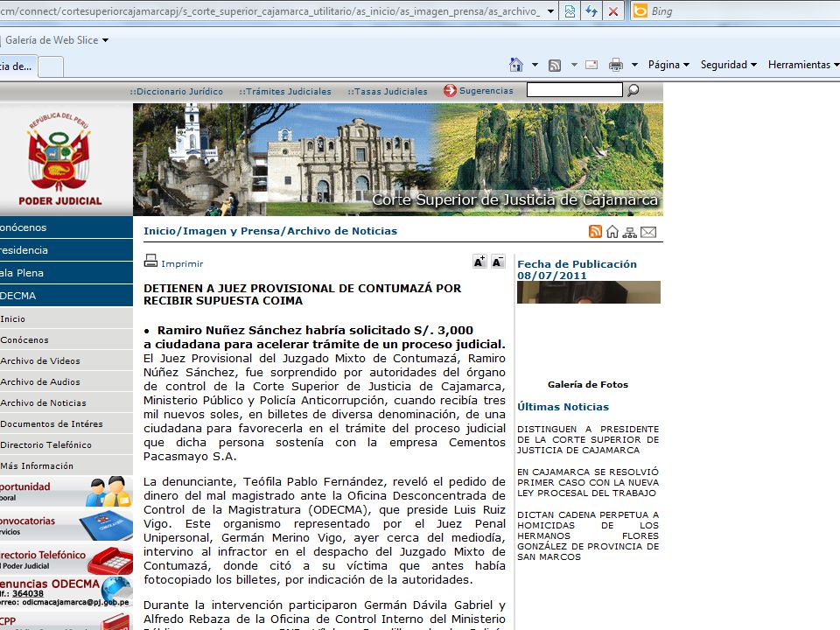Viewport: 840px width, 630px height.
Task: Open the Seguridad menu
Action: [728, 65]
